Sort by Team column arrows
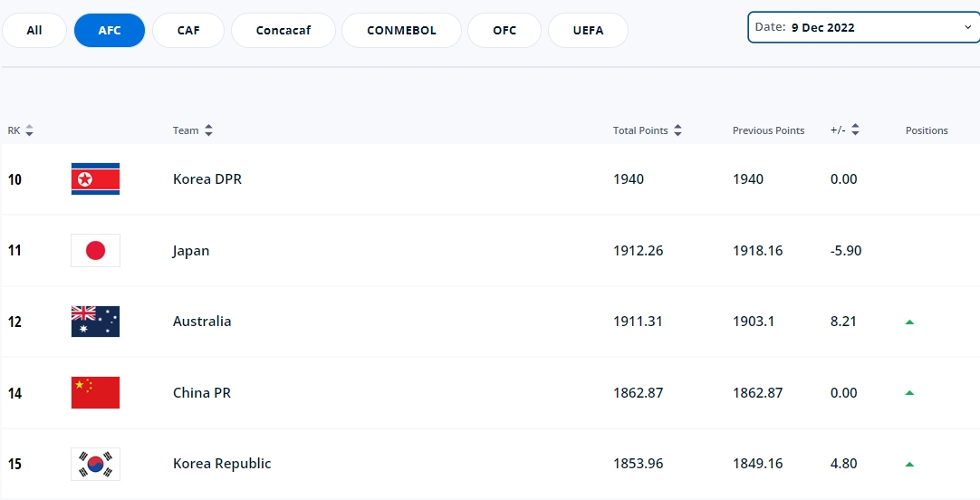 [x=208, y=130]
